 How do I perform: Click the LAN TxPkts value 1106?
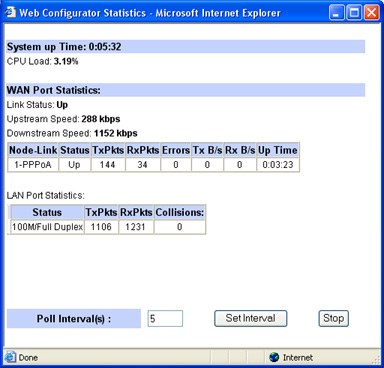[x=101, y=227]
